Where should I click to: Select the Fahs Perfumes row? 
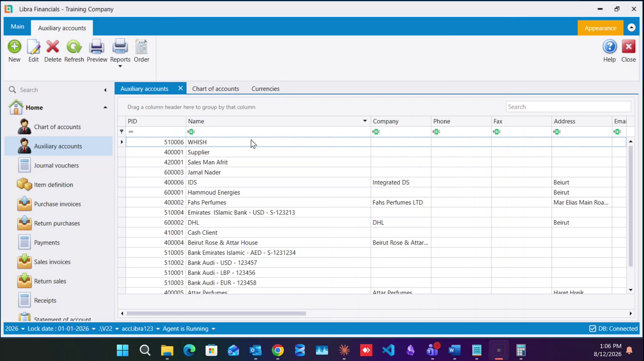click(376, 202)
